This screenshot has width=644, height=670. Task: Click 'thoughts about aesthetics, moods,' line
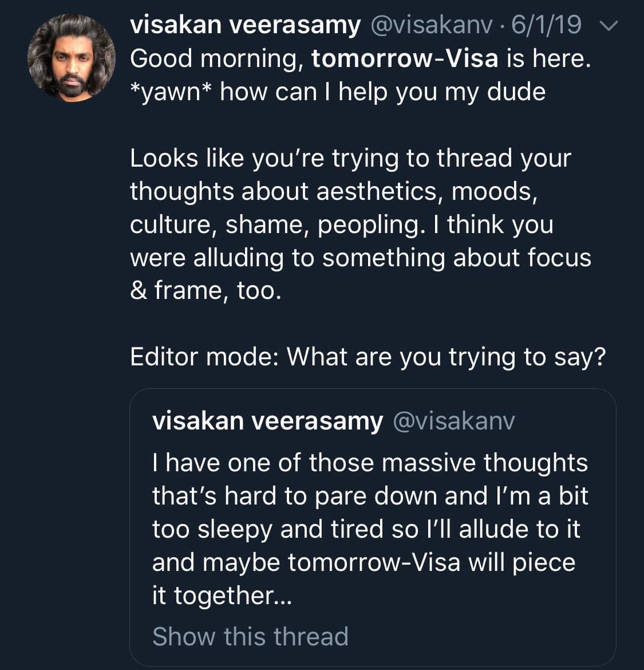coord(333,191)
